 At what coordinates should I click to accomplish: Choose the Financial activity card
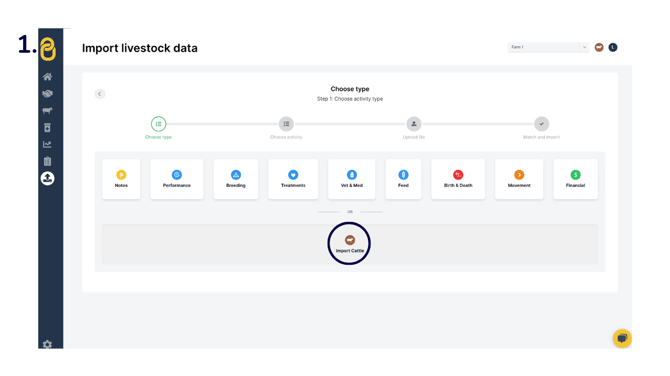(x=576, y=179)
